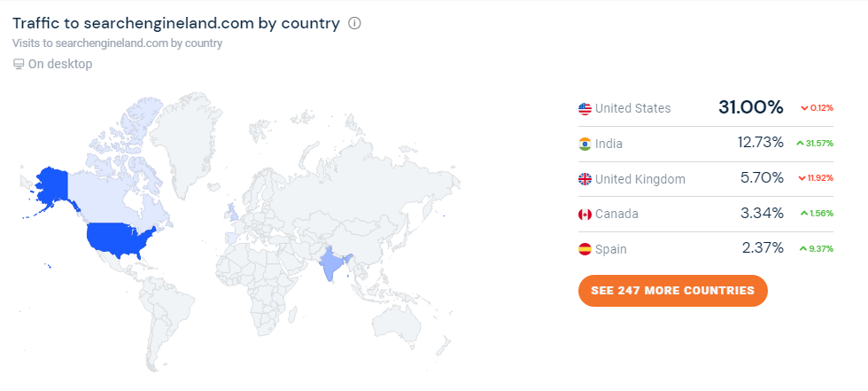Click the India flag icon
This screenshot has width=868, height=391.
(x=585, y=144)
